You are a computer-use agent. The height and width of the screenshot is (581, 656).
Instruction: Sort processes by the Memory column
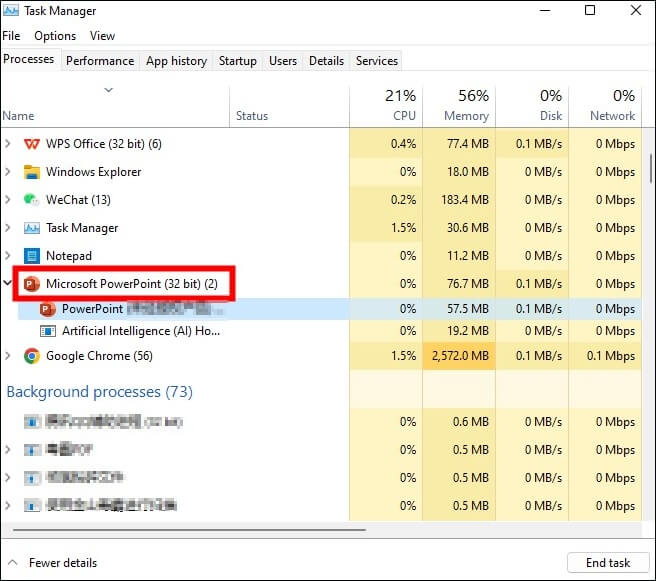point(459,106)
